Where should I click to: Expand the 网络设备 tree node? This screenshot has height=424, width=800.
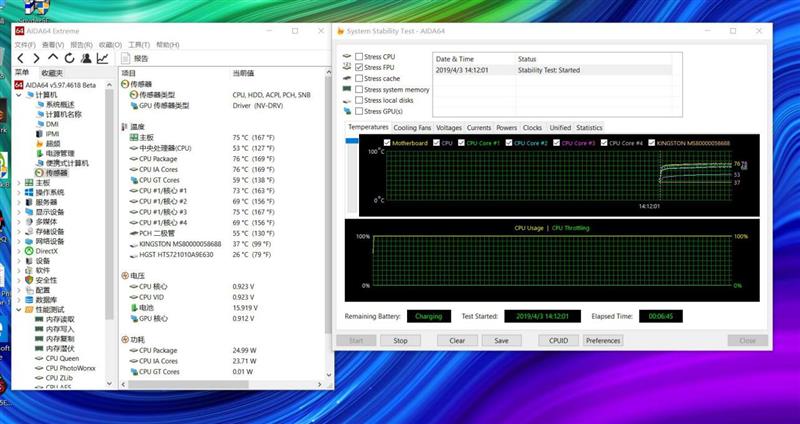(19, 241)
